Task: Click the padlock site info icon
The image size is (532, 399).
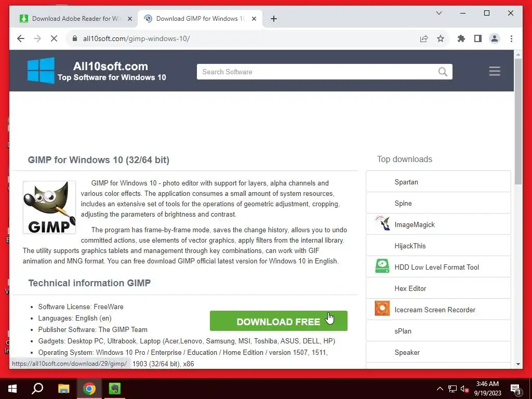Action: tap(75, 38)
